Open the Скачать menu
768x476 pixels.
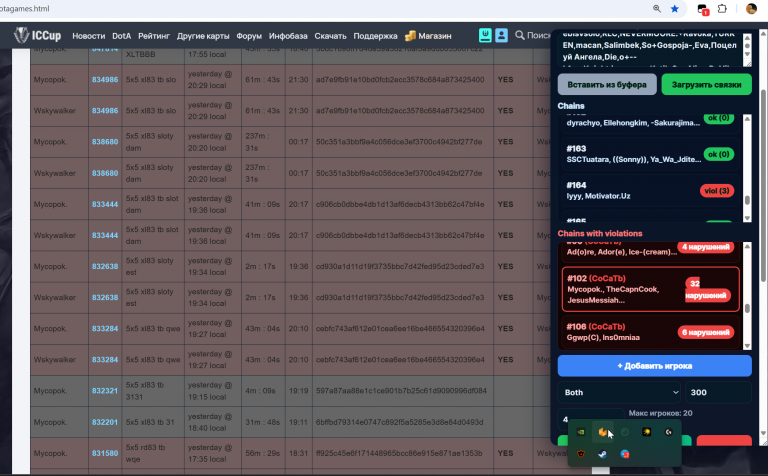pyautogui.click(x=330, y=36)
